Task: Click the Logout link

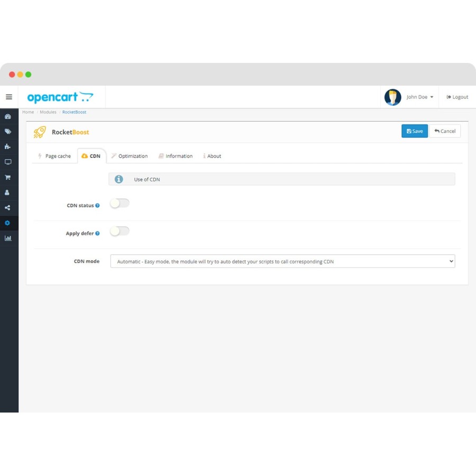Action: [457, 97]
